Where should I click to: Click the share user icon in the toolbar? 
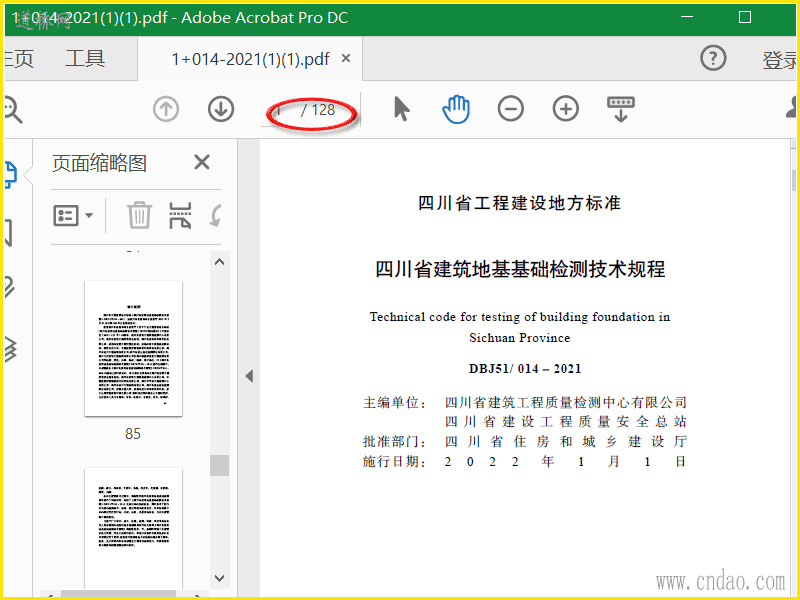(791, 108)
